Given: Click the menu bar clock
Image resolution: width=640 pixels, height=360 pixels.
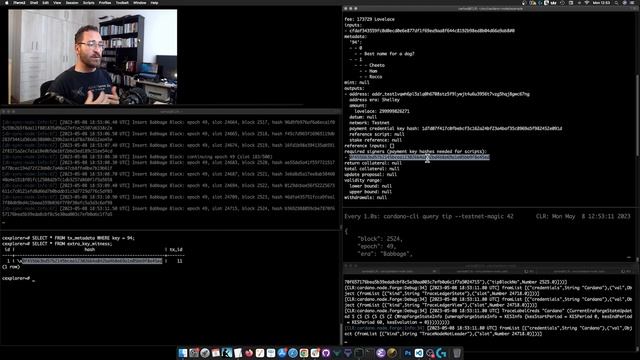Looking at the screenshot, I should [601, 2].
